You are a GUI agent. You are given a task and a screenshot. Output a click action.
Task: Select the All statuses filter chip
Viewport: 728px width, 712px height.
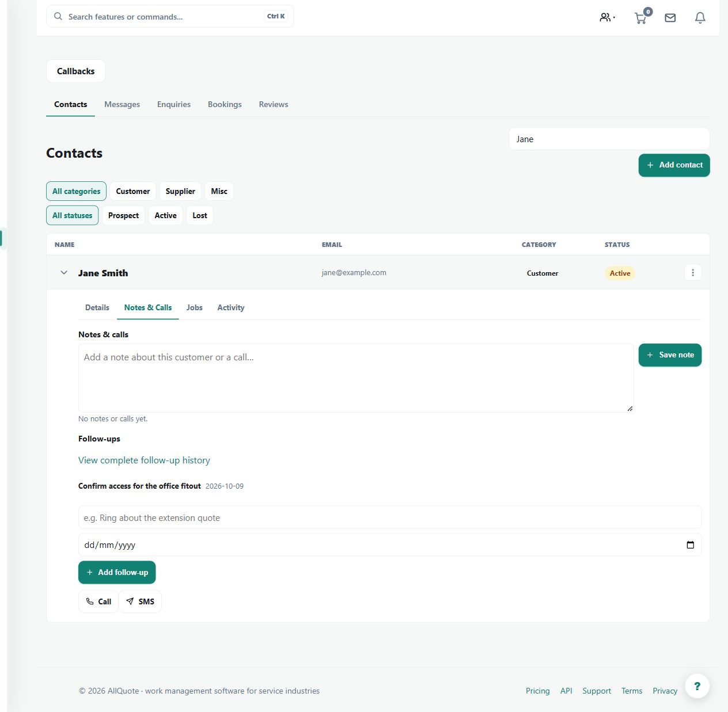point(72,215)
